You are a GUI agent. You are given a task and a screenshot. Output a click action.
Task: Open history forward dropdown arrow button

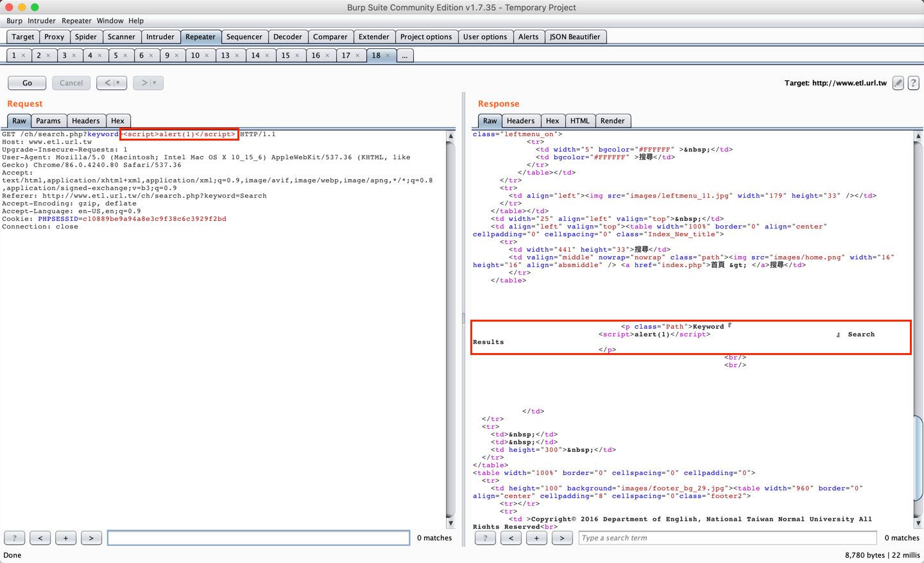click(x=148, y=83)
